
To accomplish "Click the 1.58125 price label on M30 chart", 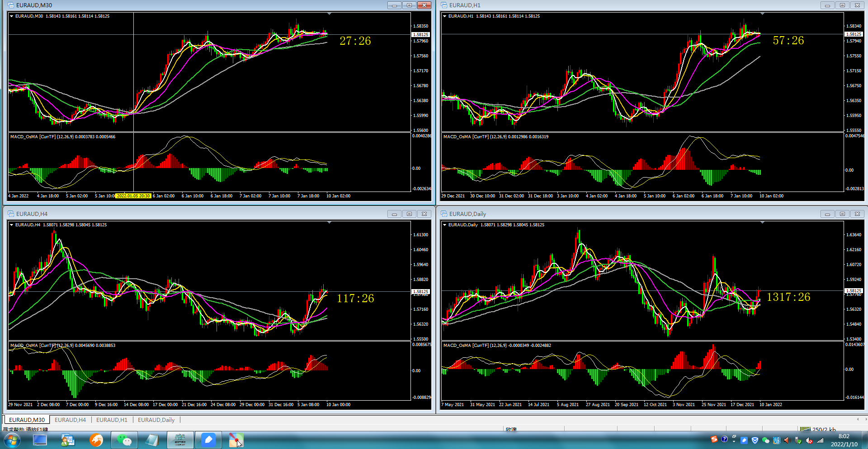I will [x=420, y=34].
